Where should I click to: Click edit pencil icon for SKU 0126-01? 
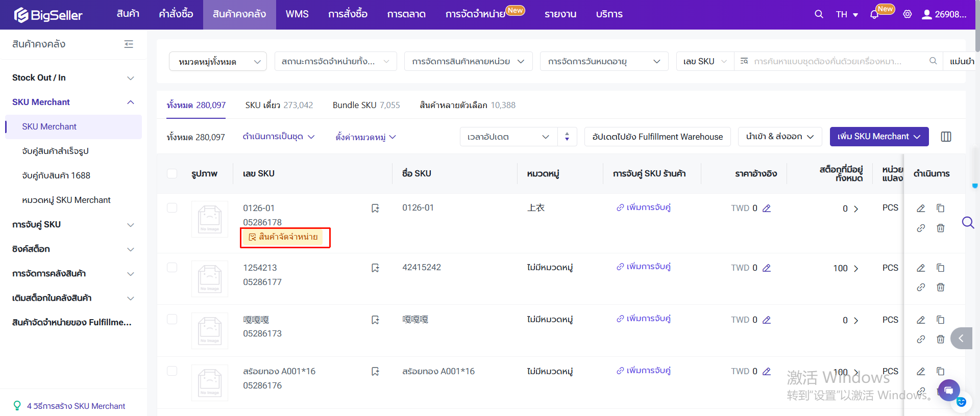tap(921, 208)
